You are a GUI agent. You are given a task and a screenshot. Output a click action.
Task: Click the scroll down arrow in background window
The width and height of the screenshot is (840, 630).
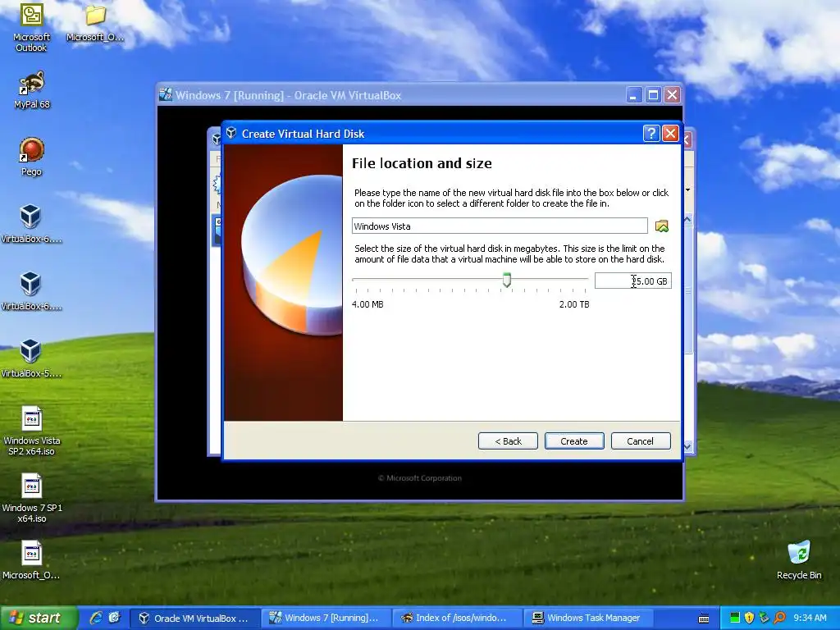[x=688, y=445]
